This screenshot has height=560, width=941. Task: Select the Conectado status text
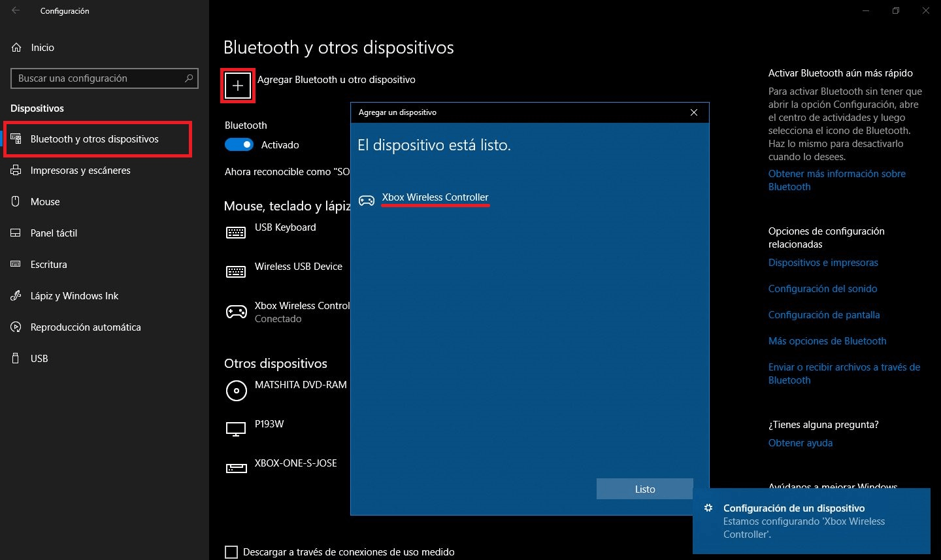(x=278, y=319)
